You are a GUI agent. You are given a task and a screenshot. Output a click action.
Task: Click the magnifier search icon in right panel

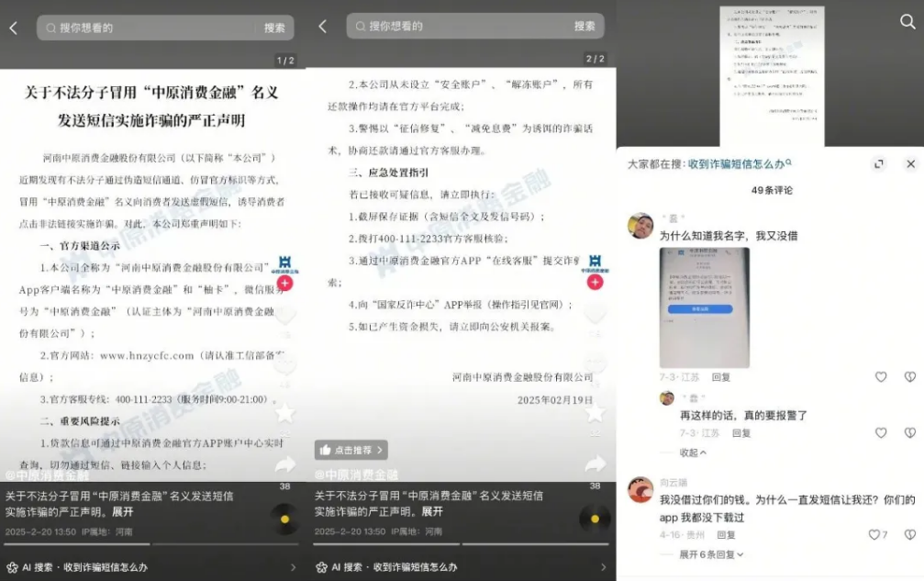point(907,22)
